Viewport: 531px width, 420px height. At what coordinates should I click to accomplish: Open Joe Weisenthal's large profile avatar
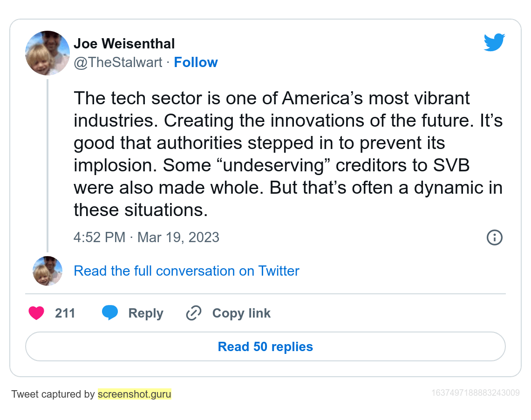[48, 53]
